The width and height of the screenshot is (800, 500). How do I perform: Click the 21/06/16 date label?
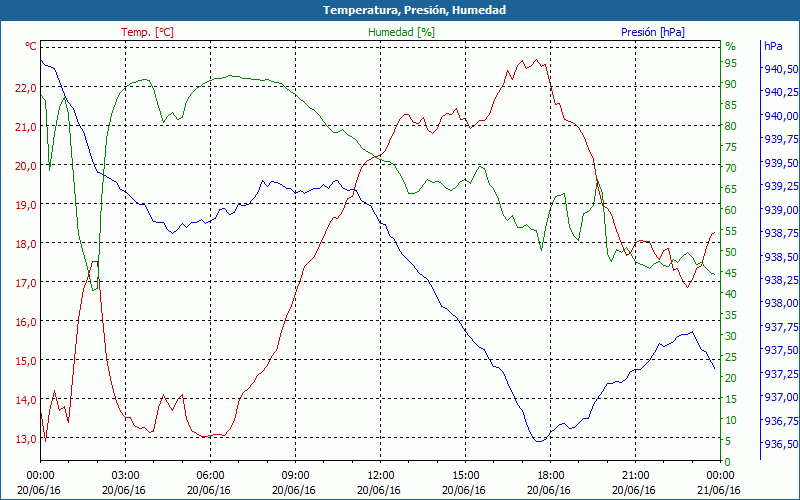point(719,490)
